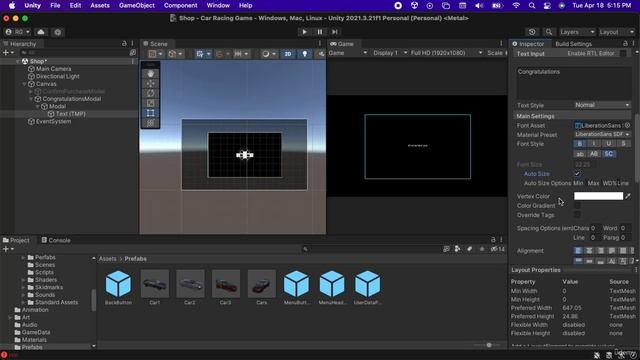Screen dimensions: 640x360
Task: Click the Vertex Color white swatch
Action: (x=598, y=196)
